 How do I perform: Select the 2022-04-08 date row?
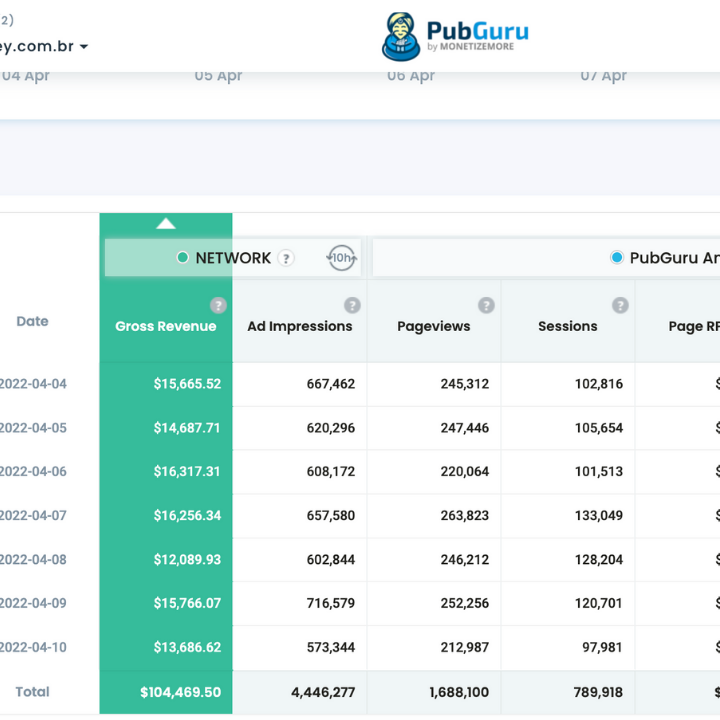coord(33,560)
